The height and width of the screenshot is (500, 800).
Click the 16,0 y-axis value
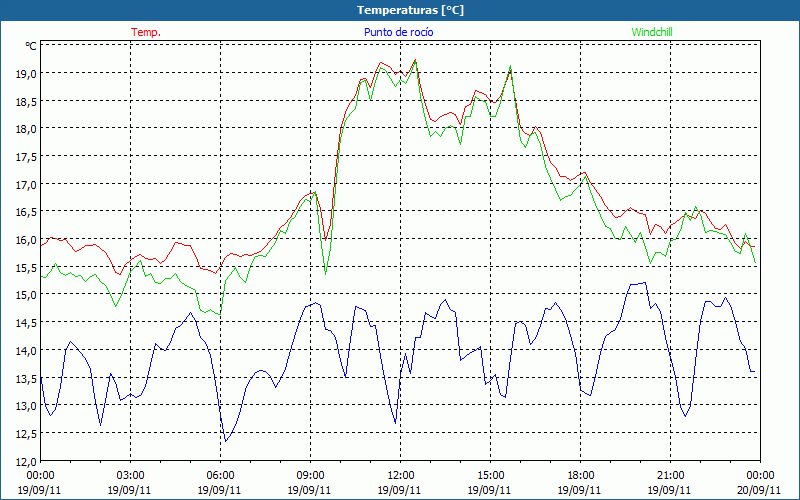(27, 240)
